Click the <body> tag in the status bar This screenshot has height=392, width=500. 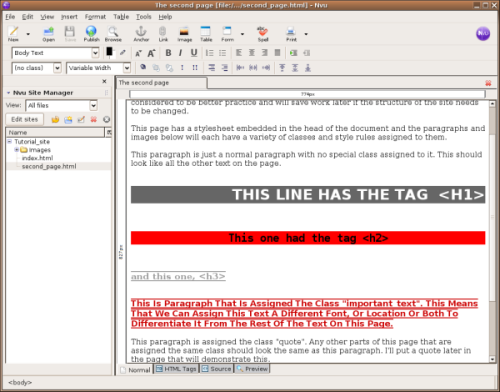pyautogui.click(x=20, y=382)
